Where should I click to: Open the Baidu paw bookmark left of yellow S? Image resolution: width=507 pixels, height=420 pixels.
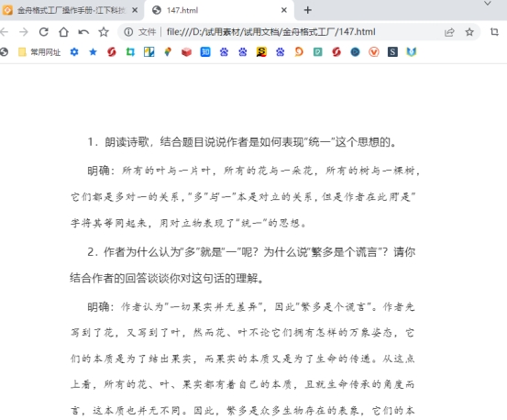[x=243, y=51]
